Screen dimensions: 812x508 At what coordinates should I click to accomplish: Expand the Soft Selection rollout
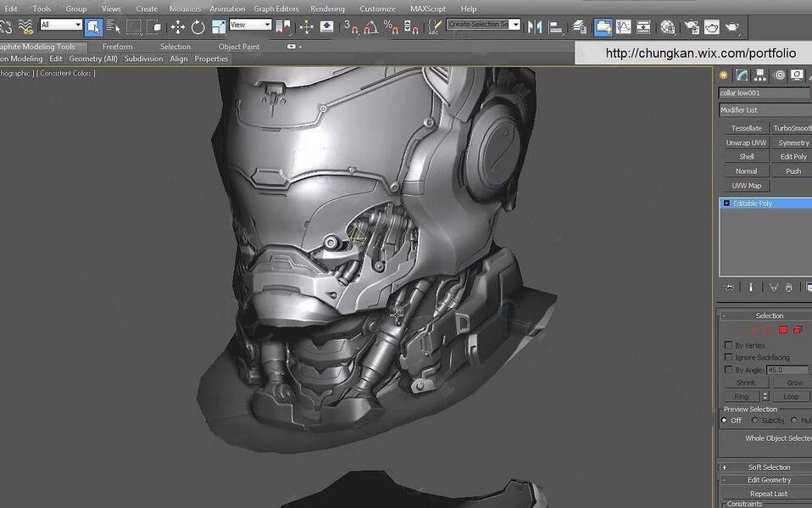(767, 467)
